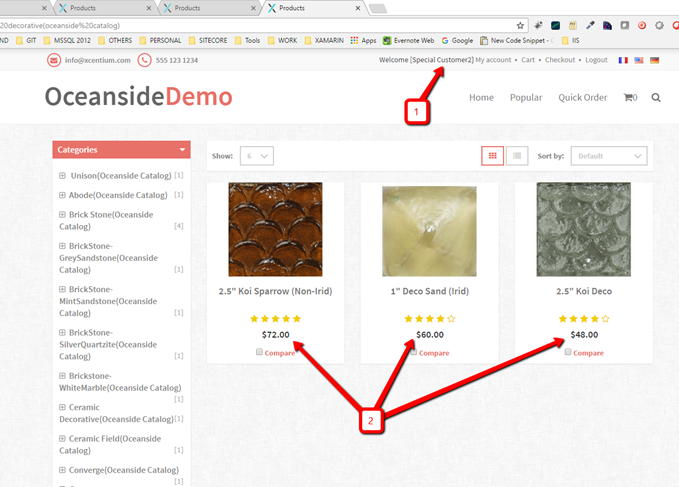Open the MSSQL 2012 bookmarks folder
Image resolution: width=679 pixels, height=487 pixels.
point(67,40)
